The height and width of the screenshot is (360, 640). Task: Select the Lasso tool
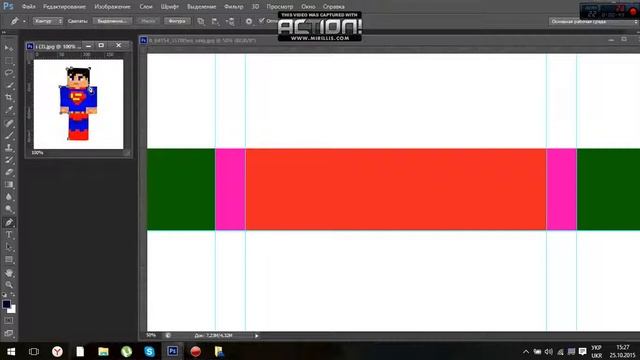[x=9, y=73]
